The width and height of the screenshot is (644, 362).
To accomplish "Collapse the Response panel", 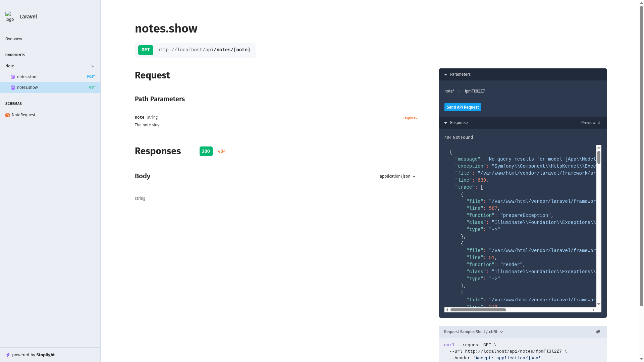I will coord(446,123).
